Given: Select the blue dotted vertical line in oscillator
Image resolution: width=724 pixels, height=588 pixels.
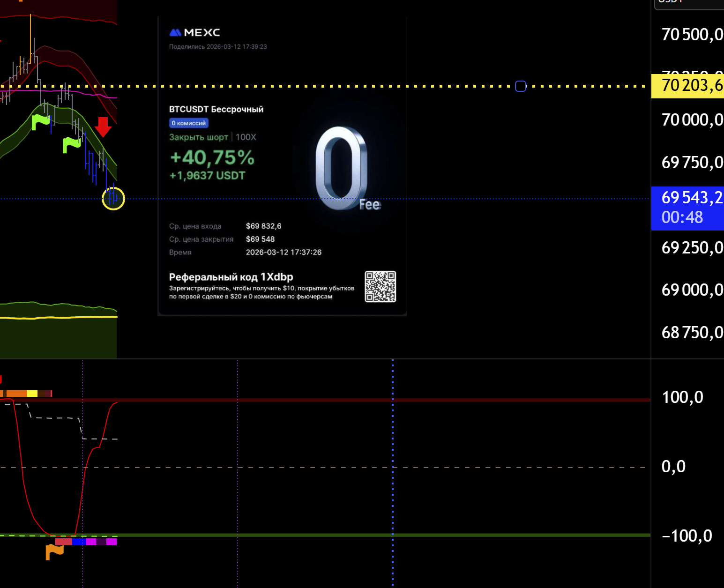Looking at the screenshot, I should click(393, 492).
